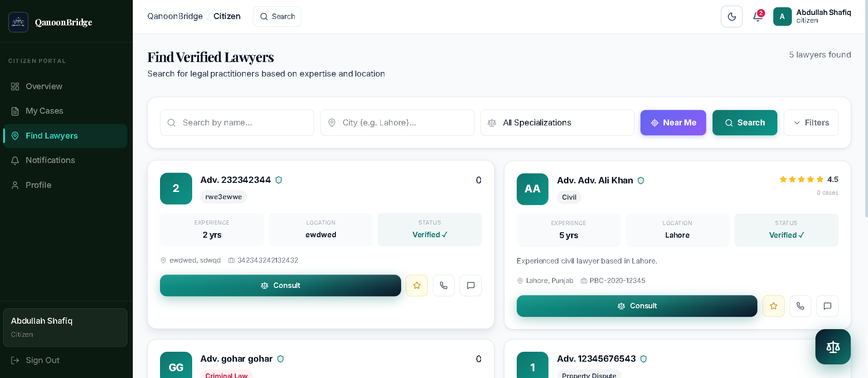Message Adv. 232342344 via the chat icon
Viewport: 868px width, 378px height.
[471, 286]
